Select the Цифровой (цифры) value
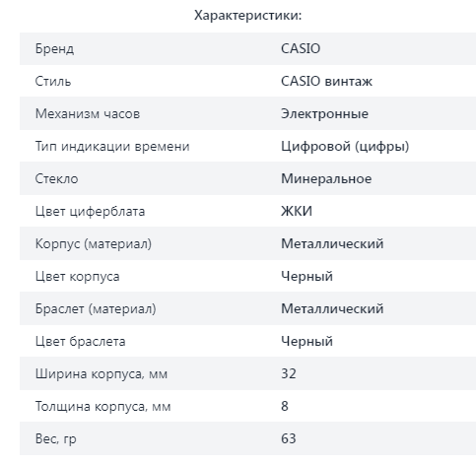The width and height of the screenshot is (476, 464). pos(345,147)
